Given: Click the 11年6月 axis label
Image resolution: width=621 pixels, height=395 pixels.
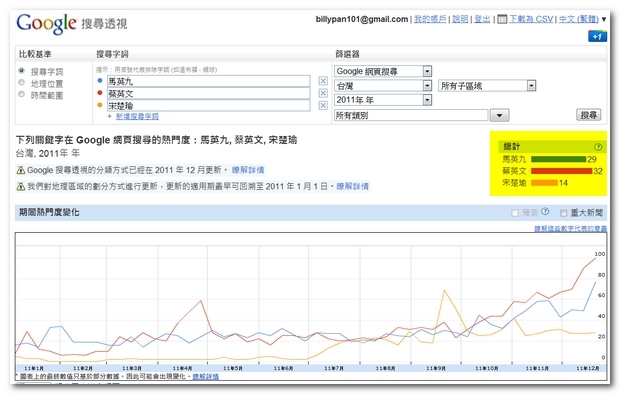Looking at the screenshot, I should (x=283, y=368).
